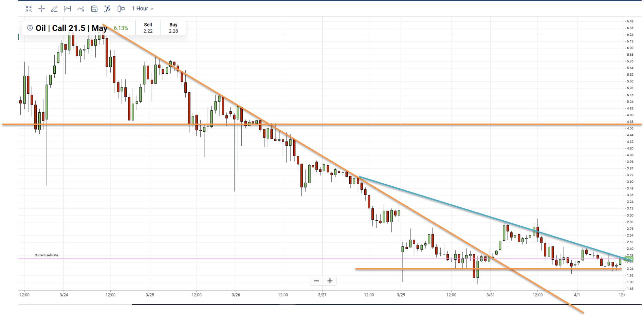Open the 1 Hour timeframe dropdown
Image resolution: width=644 pixels, height=317 pixels.
coord(140,9)
